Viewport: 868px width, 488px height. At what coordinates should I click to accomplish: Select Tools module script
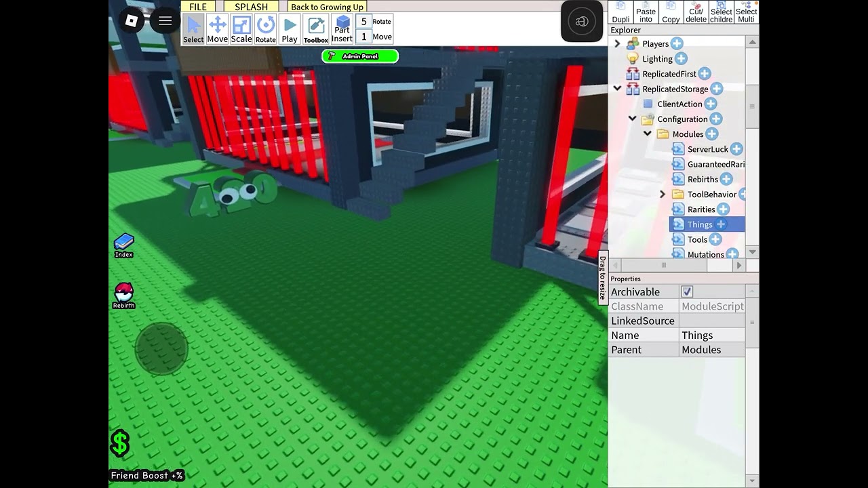(697, 239)
